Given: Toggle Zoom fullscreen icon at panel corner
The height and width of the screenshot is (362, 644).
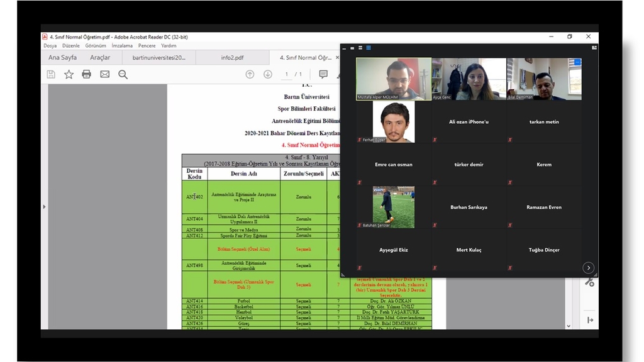Looking at the screenshot, I should tap(594, 48).
